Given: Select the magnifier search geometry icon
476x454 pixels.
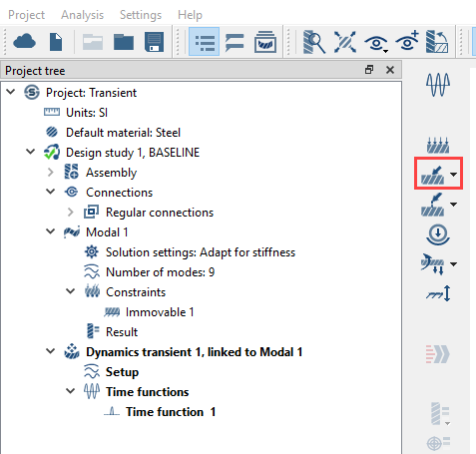Looking at the screenshot, I should point(314,42).
